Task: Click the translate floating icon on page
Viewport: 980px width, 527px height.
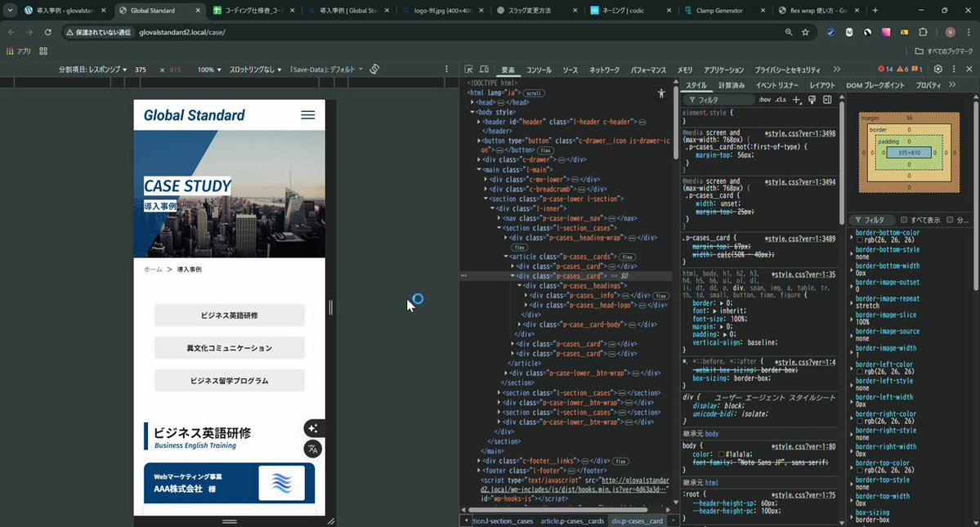Action: [x=313, y=449]
